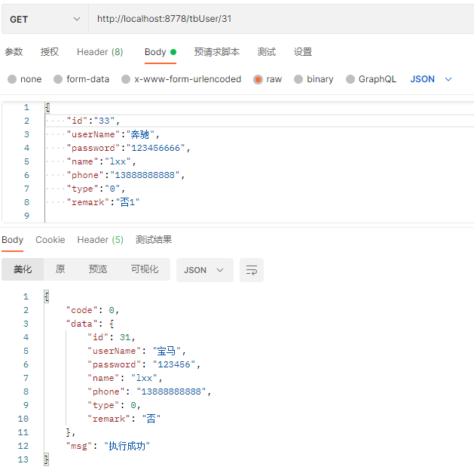Click the response "code": 0 line
This screenshot has width=474, height=476.
click(x=93, y=310)
